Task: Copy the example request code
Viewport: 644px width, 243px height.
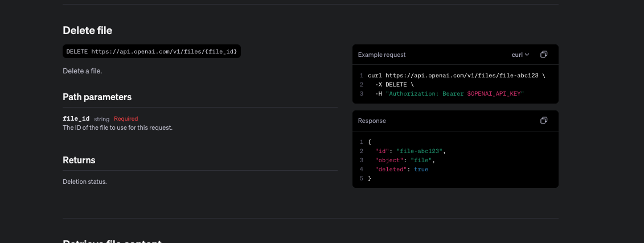Action: click(x=544, y=55)
